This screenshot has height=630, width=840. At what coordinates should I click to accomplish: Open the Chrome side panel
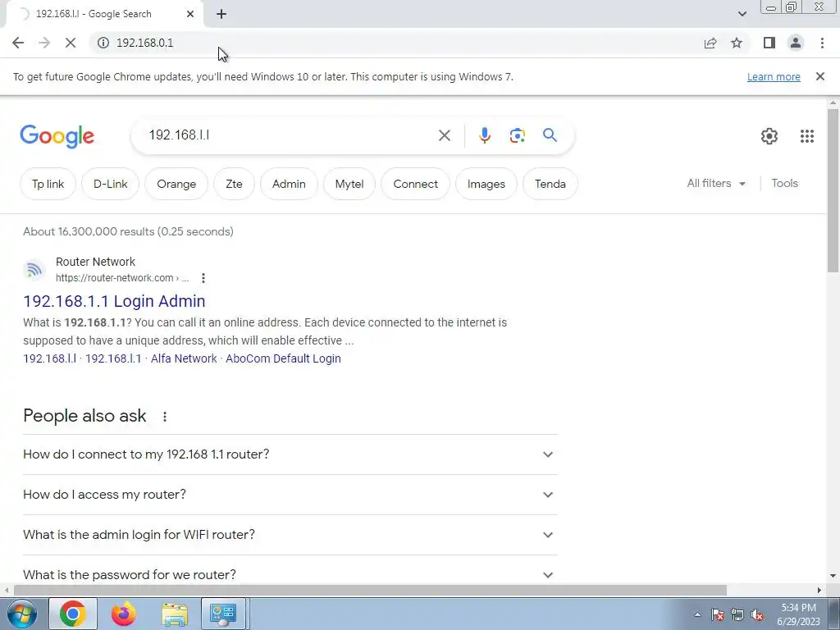coord(769,43)
